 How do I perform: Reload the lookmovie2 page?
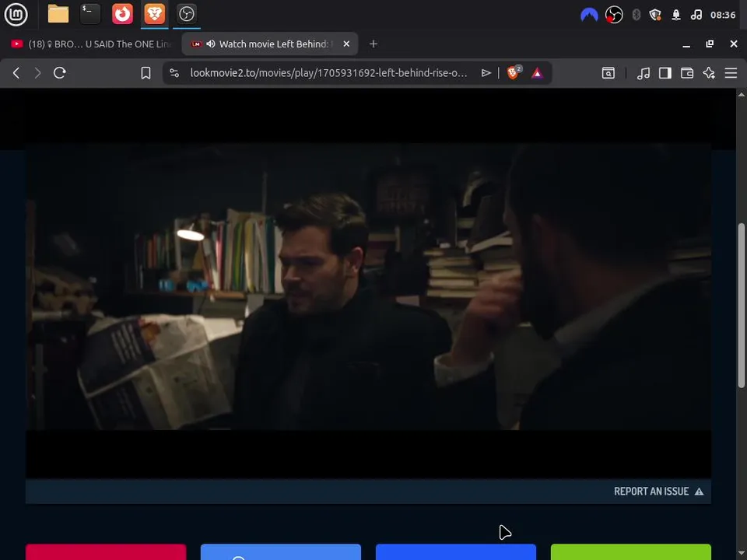(x=60, y=73)
